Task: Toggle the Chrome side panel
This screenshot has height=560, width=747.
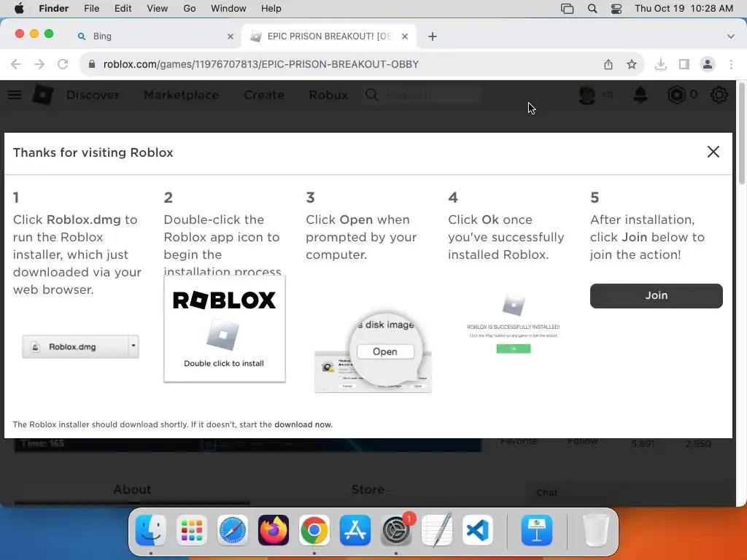Action: [x=684, y=64]
